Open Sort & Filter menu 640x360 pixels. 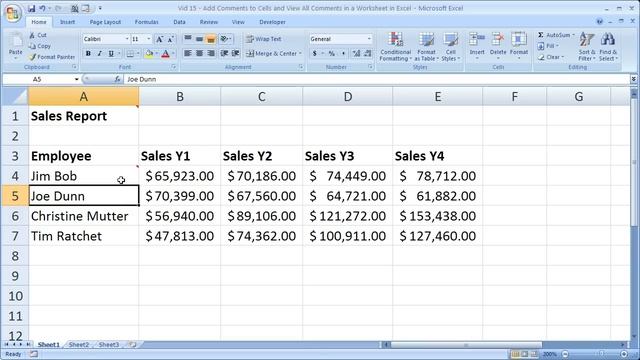(x=587, y=47)
